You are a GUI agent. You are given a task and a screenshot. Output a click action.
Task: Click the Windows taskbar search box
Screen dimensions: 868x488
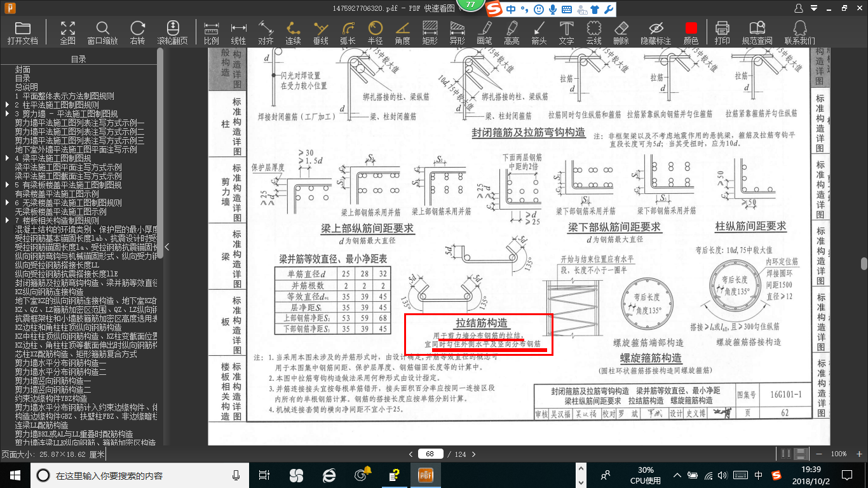coord(139,475)
